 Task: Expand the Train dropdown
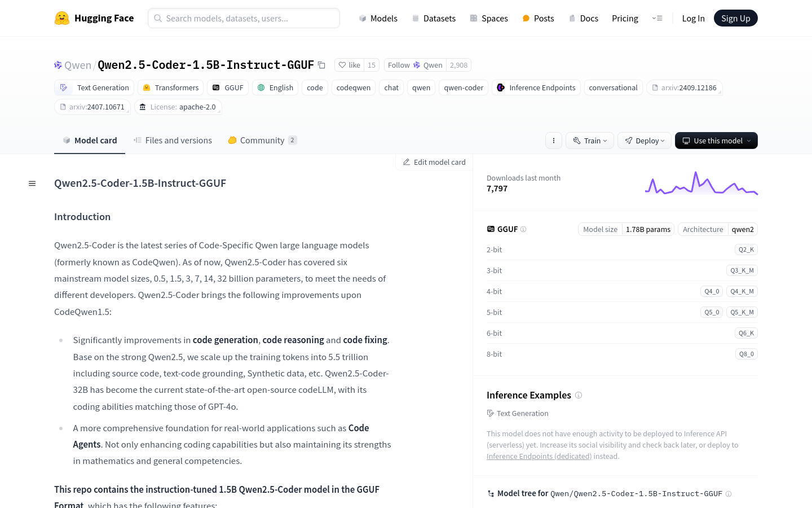(x=590, y=141)
